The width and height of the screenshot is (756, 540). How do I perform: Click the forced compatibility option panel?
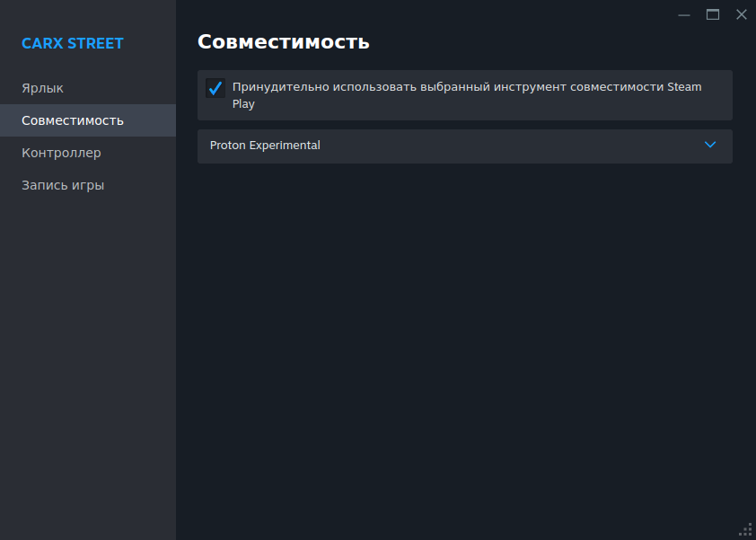click(x=465, y=95)
